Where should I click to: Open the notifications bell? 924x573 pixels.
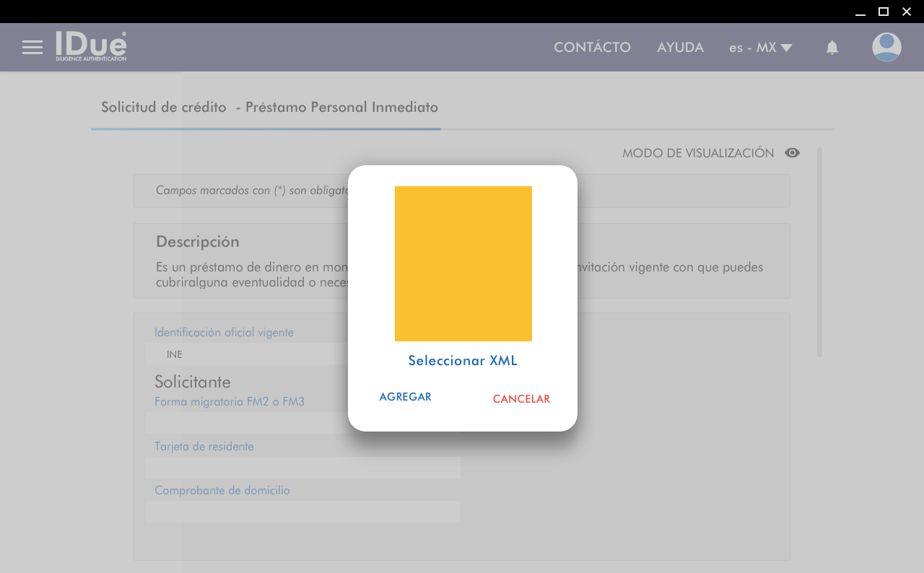(x=832, y=48)
